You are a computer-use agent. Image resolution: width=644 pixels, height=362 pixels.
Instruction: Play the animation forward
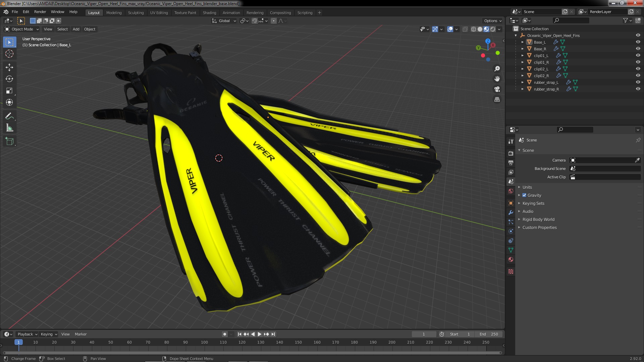(x=260, y=334)
